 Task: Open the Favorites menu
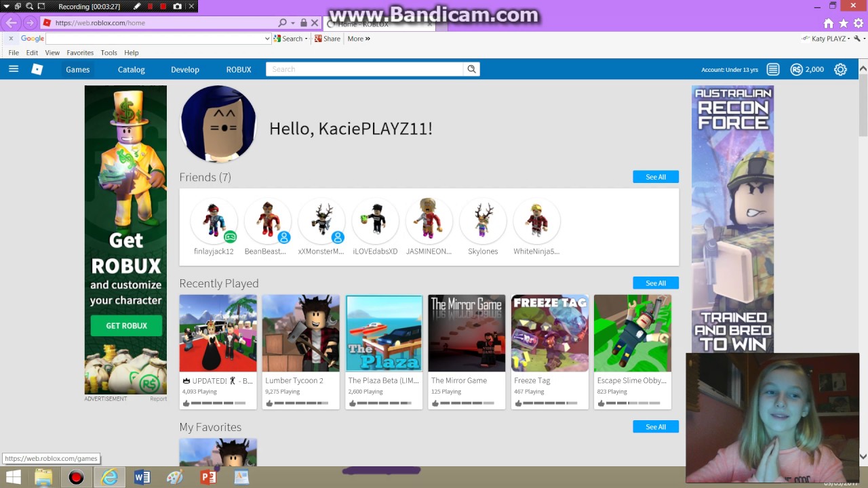pos(80,52)
